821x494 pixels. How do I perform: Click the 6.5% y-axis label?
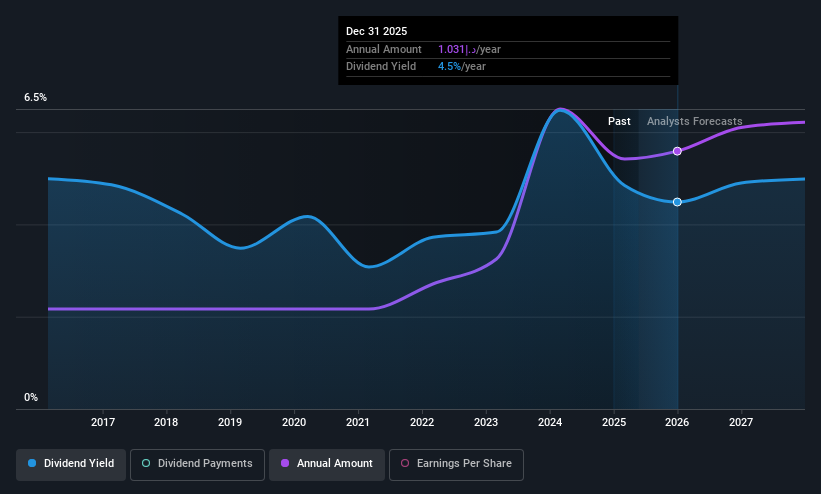(x=35, y=97)
